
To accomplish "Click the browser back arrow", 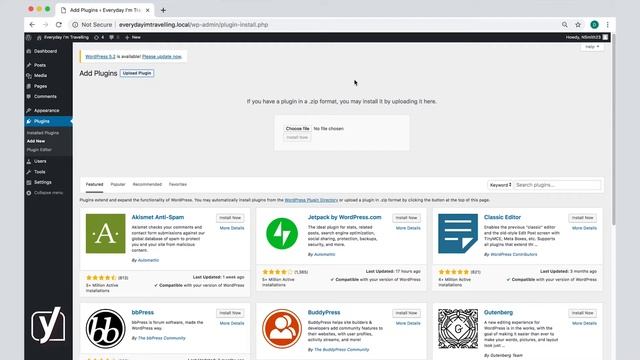I will click(x=32, y=24).
